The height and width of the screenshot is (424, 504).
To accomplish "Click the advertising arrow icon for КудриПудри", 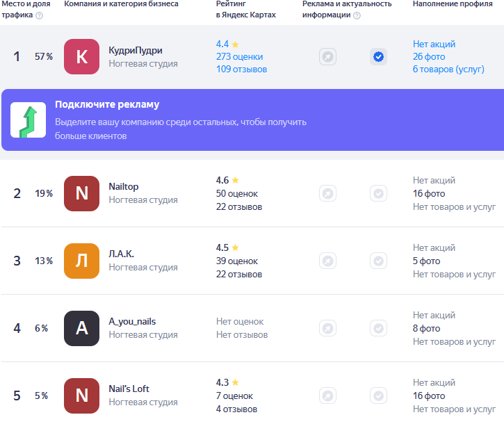I will (327, 57).
